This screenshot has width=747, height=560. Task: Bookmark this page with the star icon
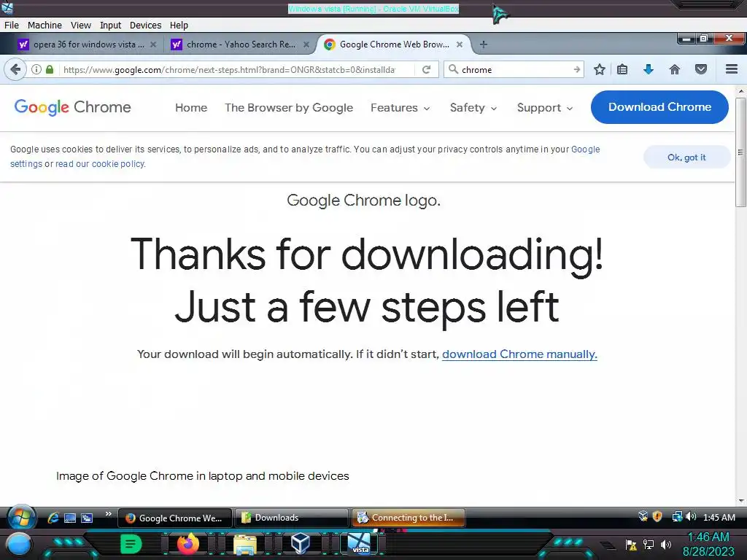coord(600,69)
